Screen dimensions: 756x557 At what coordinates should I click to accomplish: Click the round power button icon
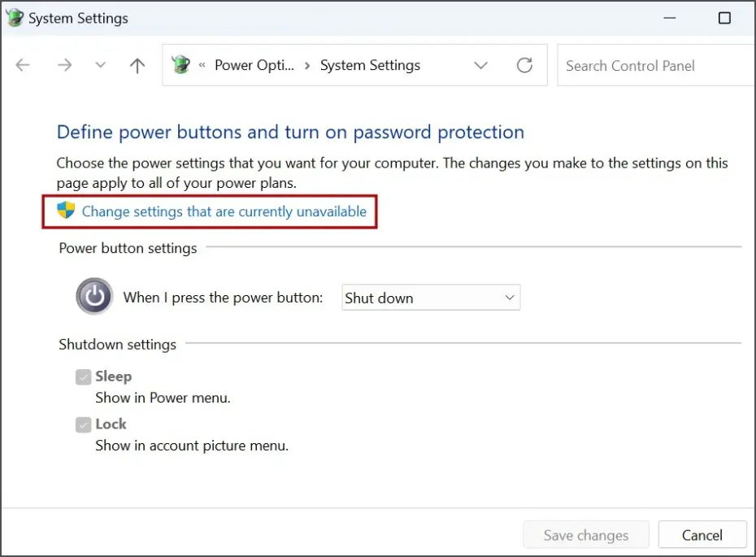pyautogui.click(x=94, y=297)
